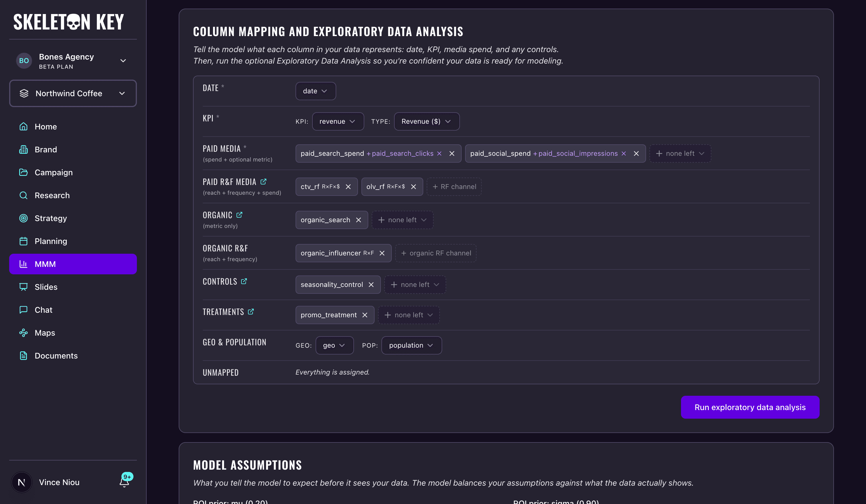866x504 pixels.
Task: Open the Documents section
Action: [x=73, y=356]
